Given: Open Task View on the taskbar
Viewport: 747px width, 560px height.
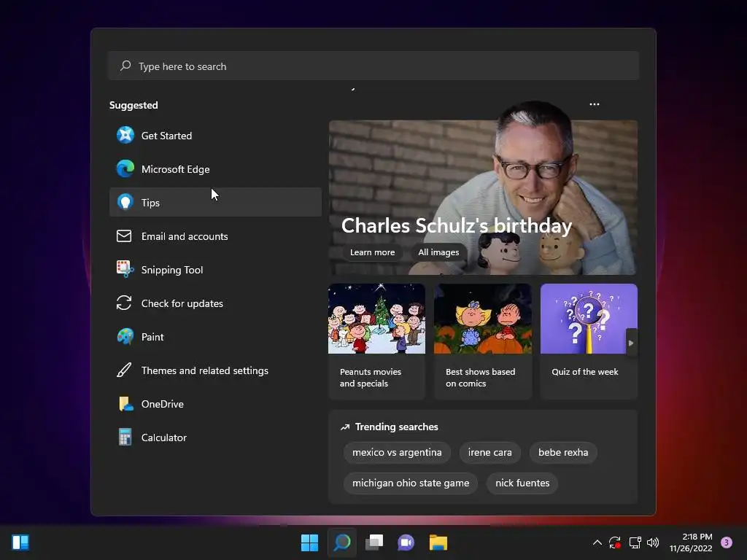Looking at the screenshot, I should pos(374,542).
